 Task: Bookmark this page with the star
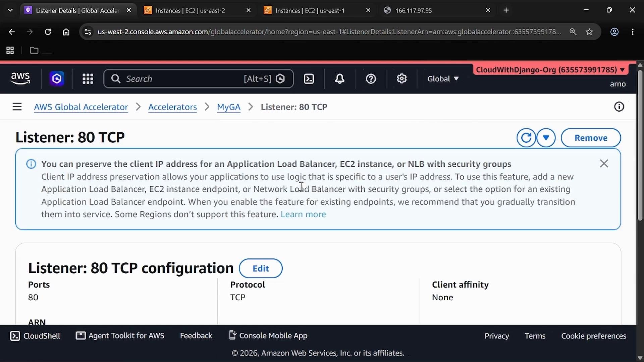click(x=589, y=32)
